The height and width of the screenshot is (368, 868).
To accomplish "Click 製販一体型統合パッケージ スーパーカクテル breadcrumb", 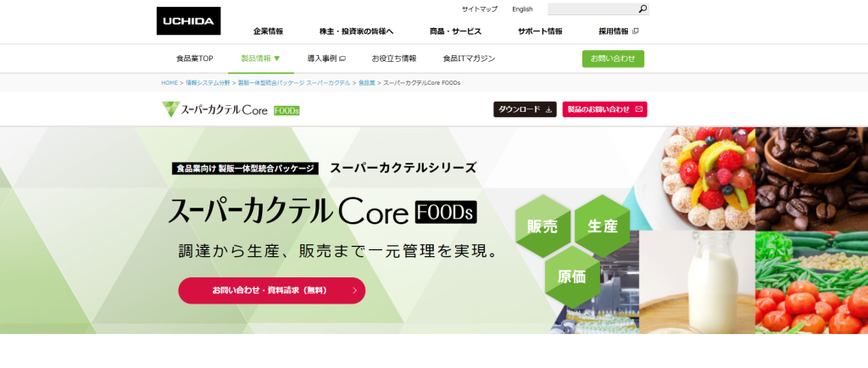I will (x=294, y=83).
